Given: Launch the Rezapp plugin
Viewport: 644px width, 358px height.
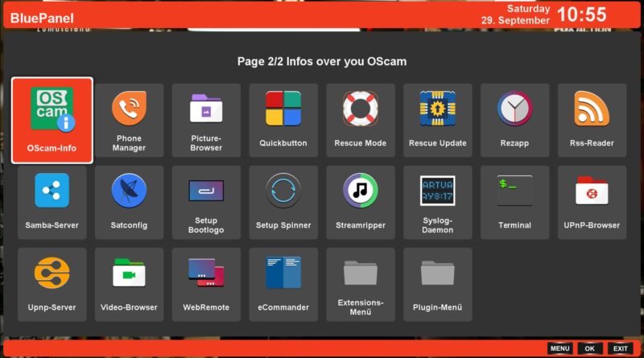Looking at the screenshot, I should pos(514,120).
